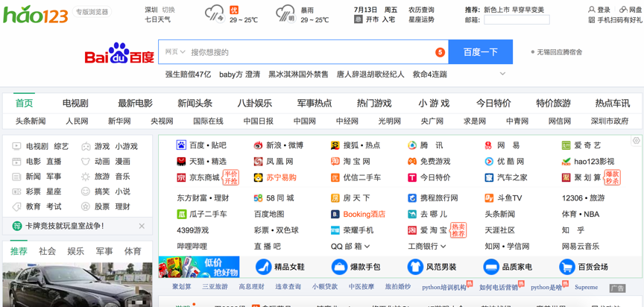Switch to the 社会 news tab
Image resolution: width=644 pixels, height=307 pixels.
tap(47, 251)
